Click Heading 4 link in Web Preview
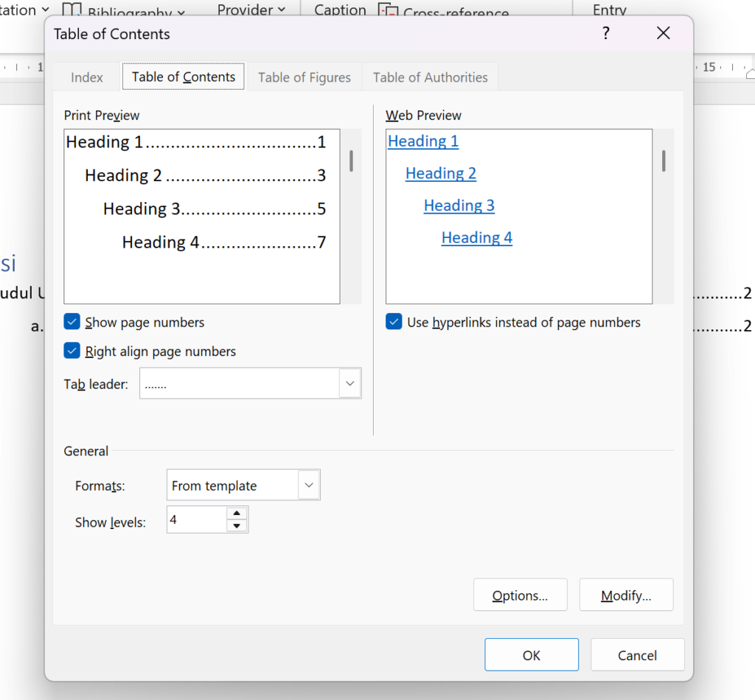Image resolution: width=755 pixels, height=700 pixels. (477, 238)
